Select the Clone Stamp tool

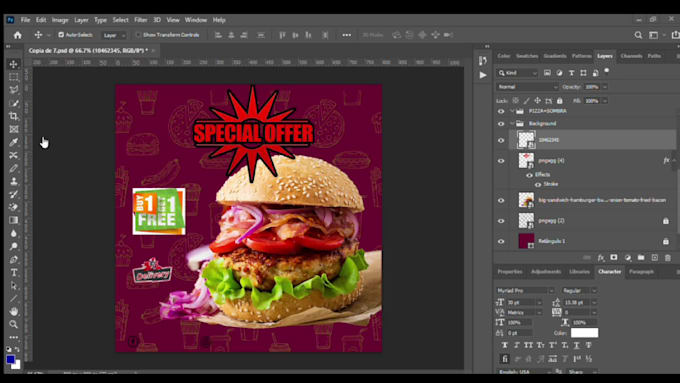[13, 181]
